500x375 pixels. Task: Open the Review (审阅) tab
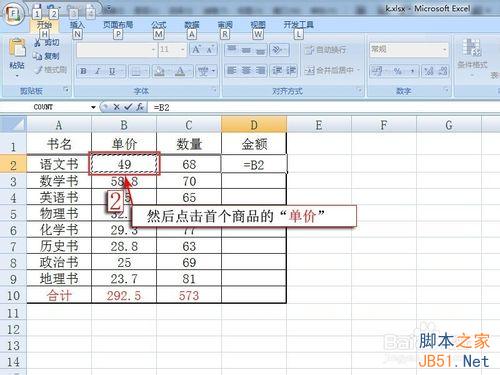225,25
